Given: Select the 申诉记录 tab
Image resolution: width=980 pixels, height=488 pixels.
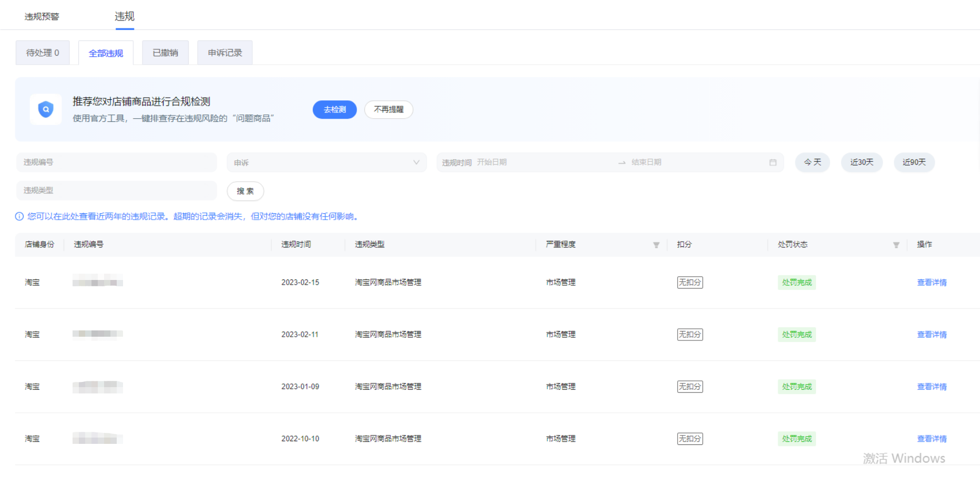Looking at the screenshot, I should tap(224, 53).
